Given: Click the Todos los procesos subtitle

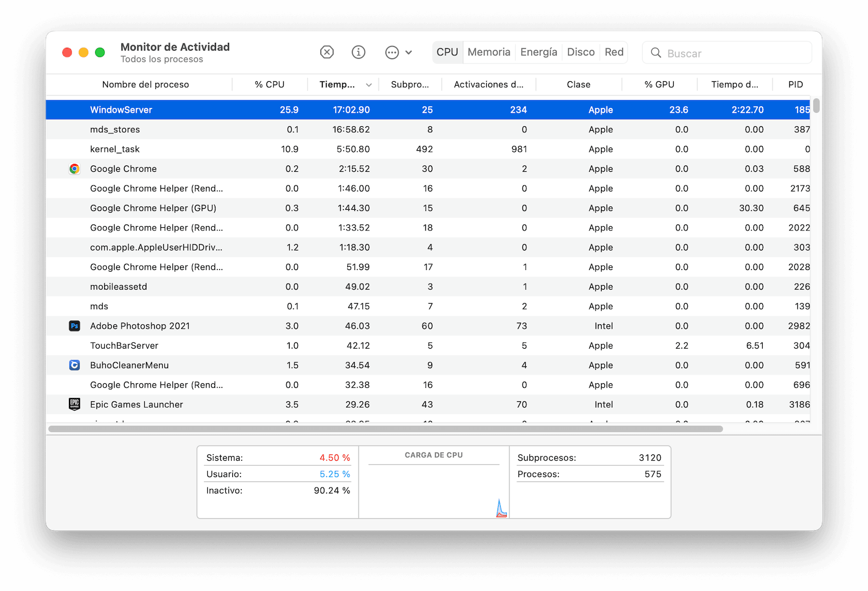Looking at the screenshot, I should point(162,59).
